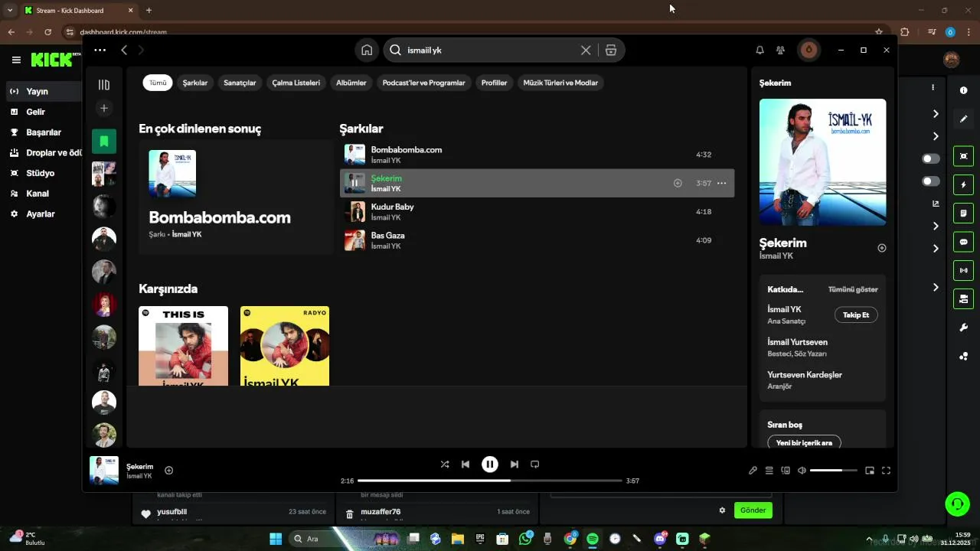Toggle lower switch in Kick panel
The width and height of the screenshot is (980, 551).
pos(931,181)
